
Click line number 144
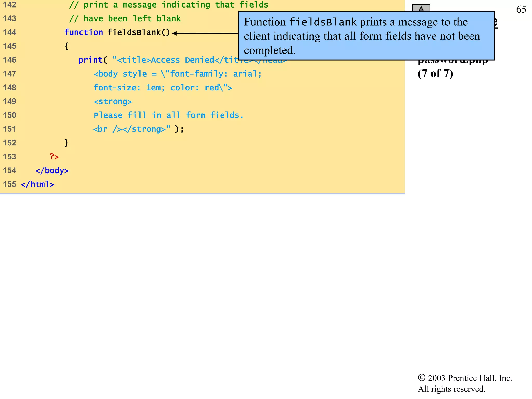coord(10,32)
